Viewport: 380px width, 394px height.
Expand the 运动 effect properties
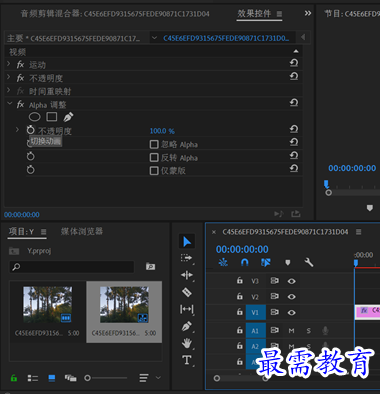9,63
